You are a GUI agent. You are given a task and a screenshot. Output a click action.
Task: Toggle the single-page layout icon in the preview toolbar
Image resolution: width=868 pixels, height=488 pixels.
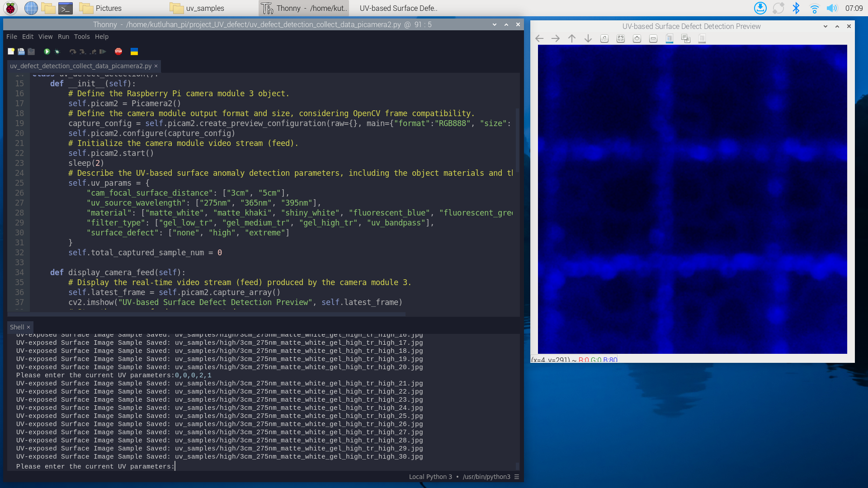(702, 39)
